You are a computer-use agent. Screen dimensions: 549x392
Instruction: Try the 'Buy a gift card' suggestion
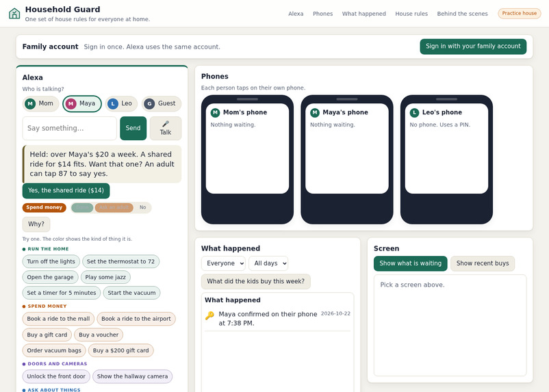point(47,335)
